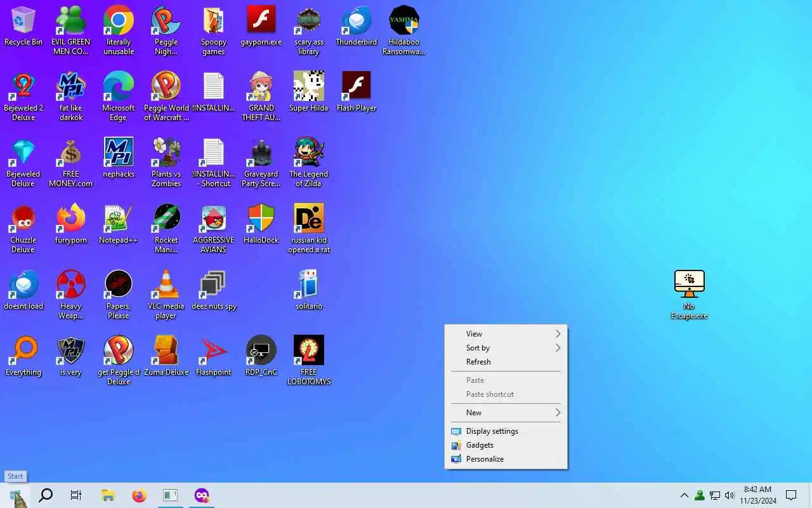Select the Rocket Mania shortcut
Viewport: 812px width, 508px height.
pos(166,229)
